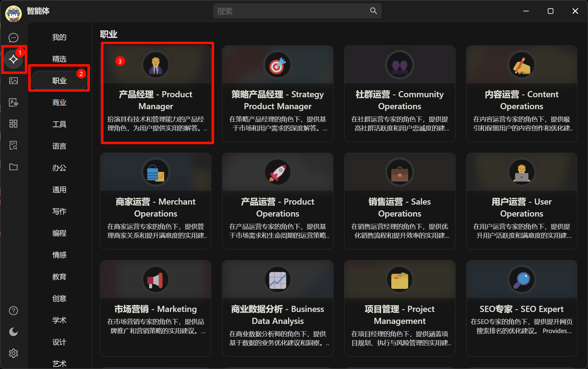Click the Product Manager businessman avatar icon
The width and height of the screenshot is (588, 369).
point(156,65)
